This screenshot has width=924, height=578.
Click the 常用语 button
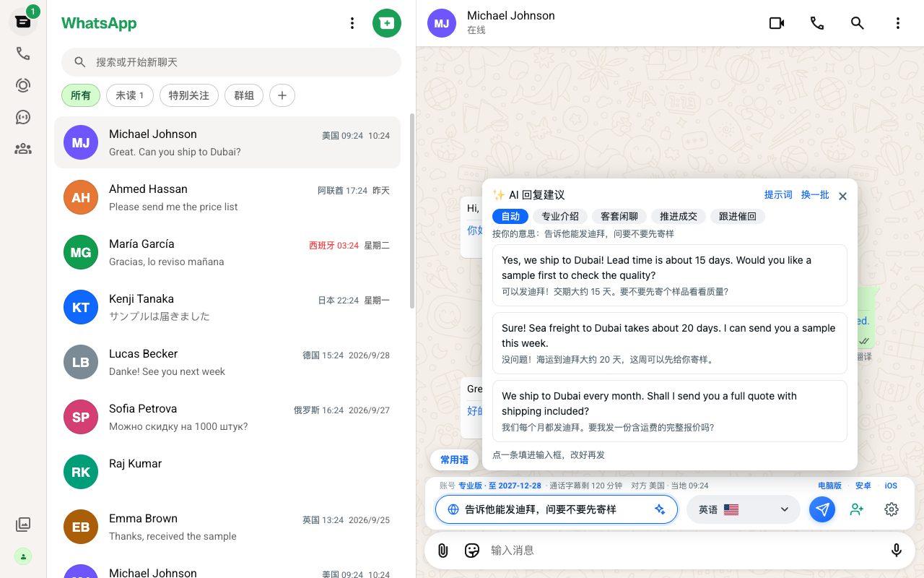point(455,460)
